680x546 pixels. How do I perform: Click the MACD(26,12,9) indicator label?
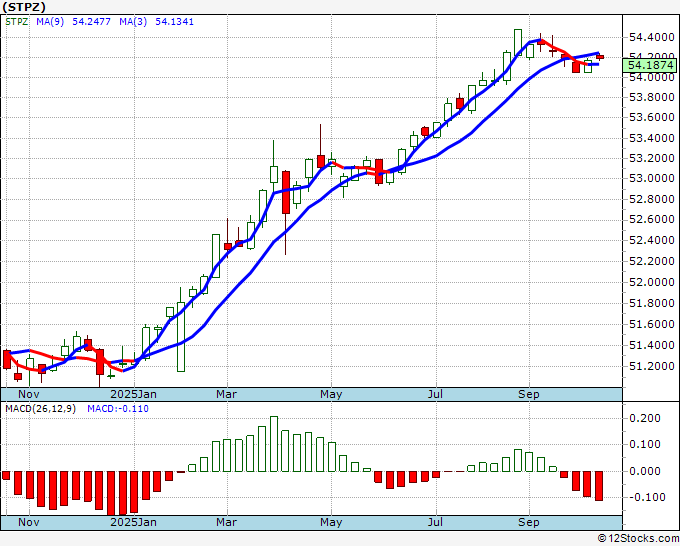(x=40, y=409)
